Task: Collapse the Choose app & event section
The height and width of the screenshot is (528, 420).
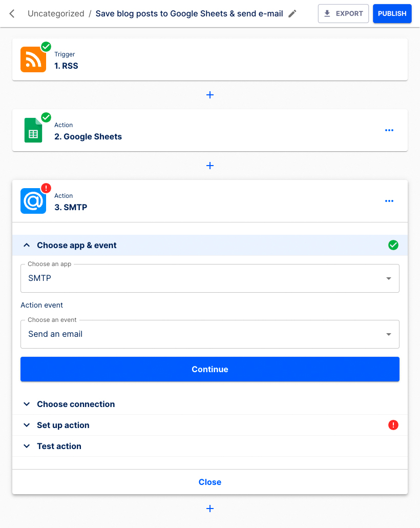Action: pos(27,245)
